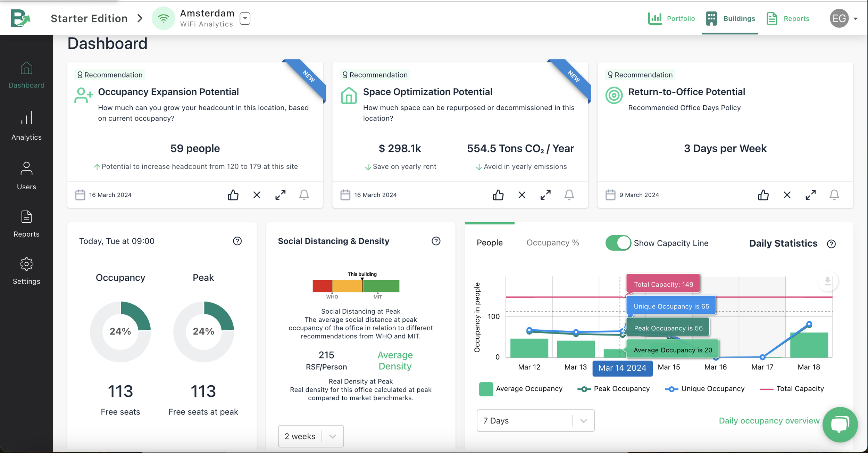
Task: Open the Reports top navigation tab
Action: 788,18
